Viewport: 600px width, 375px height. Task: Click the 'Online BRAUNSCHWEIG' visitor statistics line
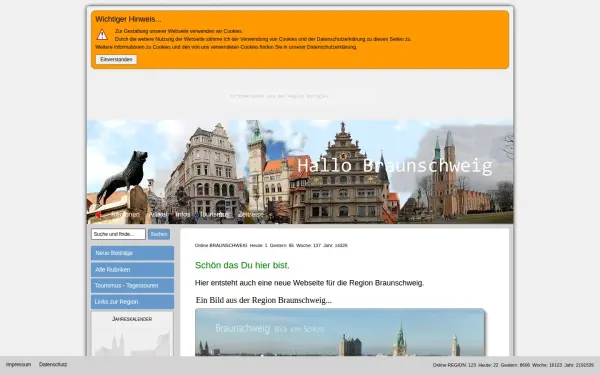pyautogui.click(x=271, y=245)
